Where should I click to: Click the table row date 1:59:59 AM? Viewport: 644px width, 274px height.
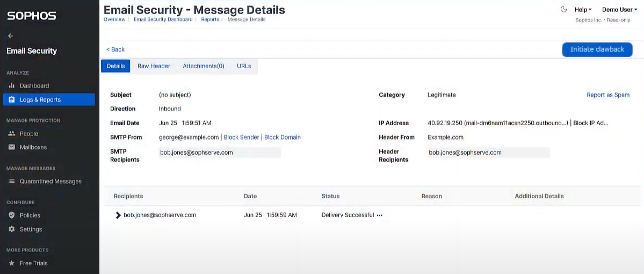click(270, 215)
